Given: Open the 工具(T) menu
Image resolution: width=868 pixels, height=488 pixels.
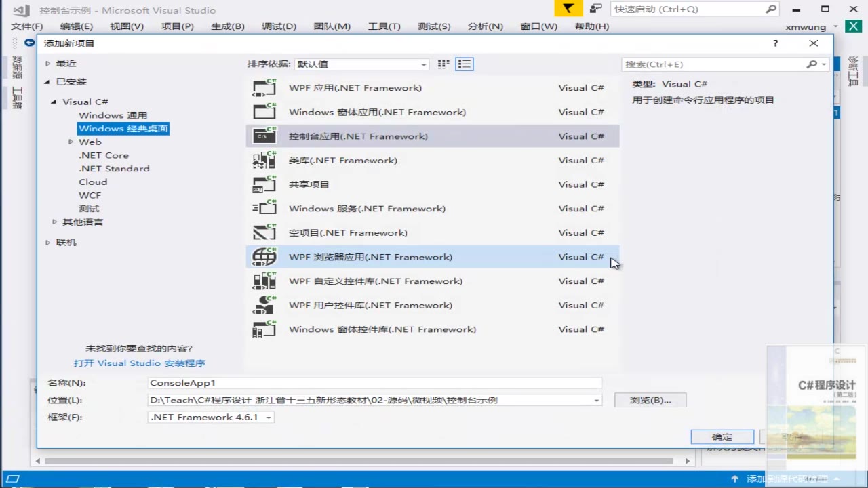Looking at the screenshot, I should tap(384, 26).
